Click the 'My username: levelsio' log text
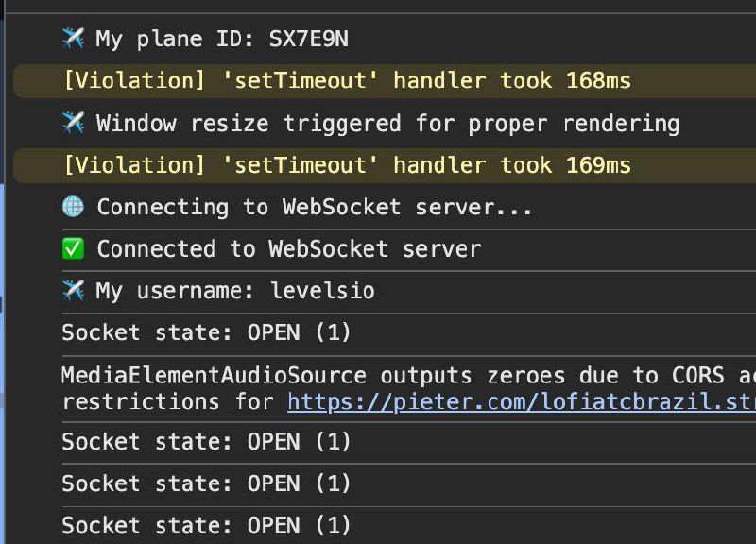The height and width of the screenshot is (544, 756). (234, 291)
